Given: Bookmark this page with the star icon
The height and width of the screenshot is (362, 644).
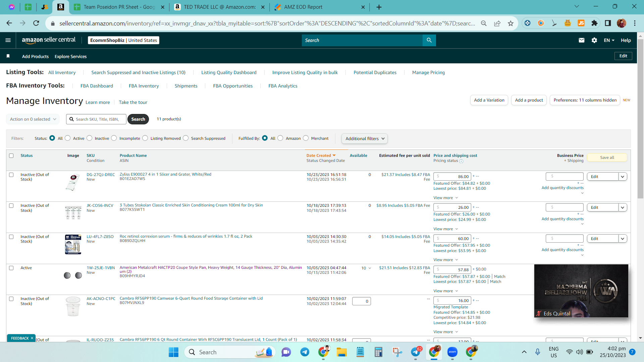Looking at the screenshot, I should [x=511, y=23].
